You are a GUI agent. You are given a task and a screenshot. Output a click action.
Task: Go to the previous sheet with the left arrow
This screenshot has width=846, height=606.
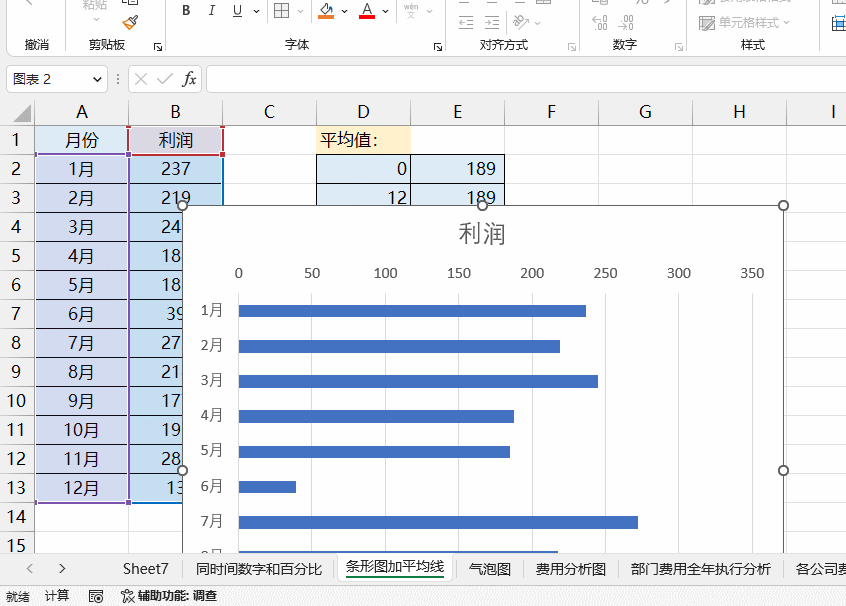[30, 568]
